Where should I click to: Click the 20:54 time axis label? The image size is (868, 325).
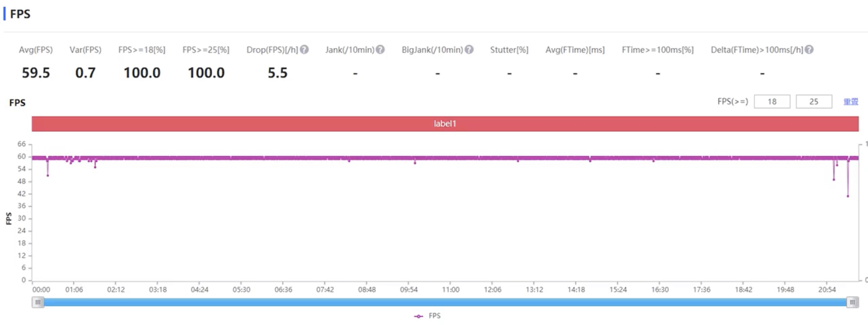tap(827, 290)
